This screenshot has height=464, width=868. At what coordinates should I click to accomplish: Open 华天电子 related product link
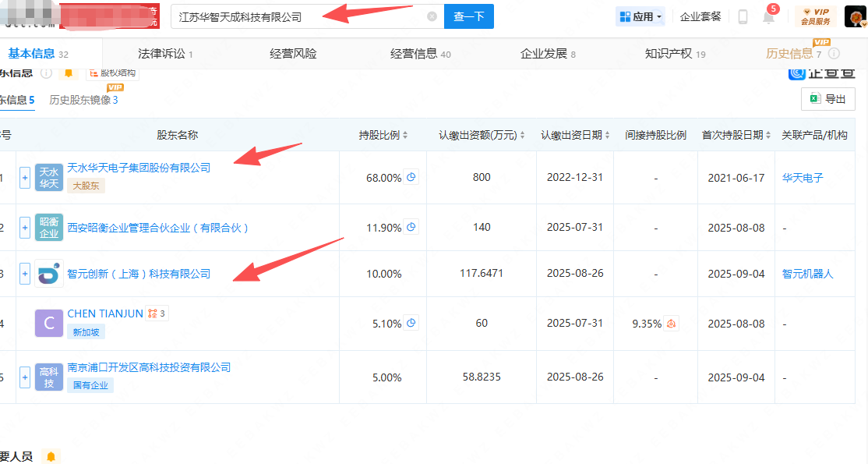click(803, 177)
